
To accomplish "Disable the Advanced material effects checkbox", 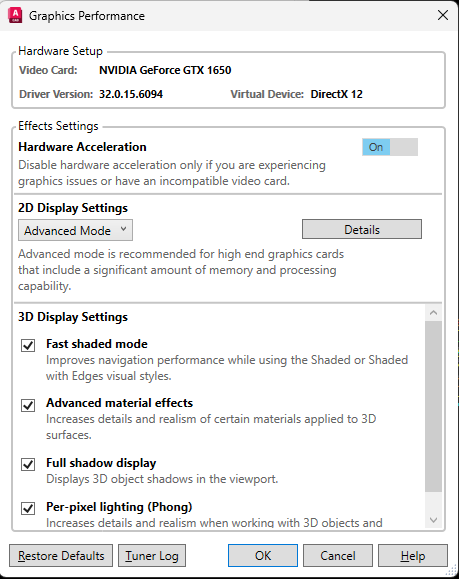I will click(x=28, y=405).
